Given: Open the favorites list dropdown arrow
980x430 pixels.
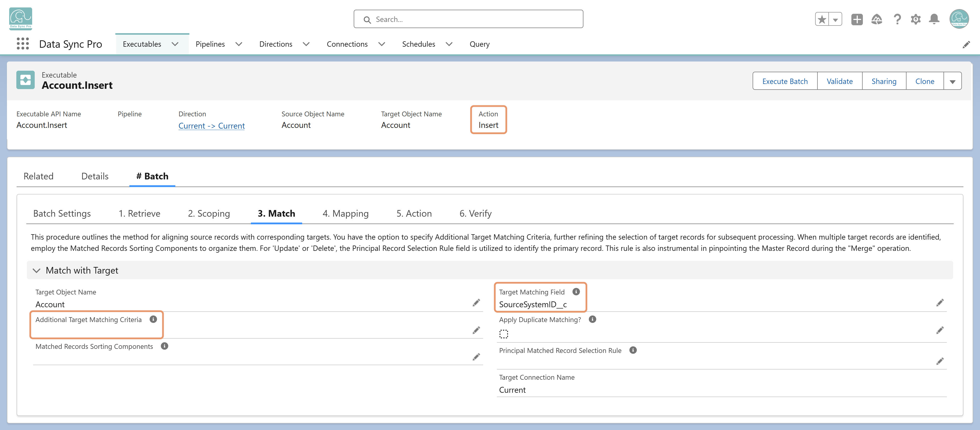Looking at the screenshot, I should click(836, 19).
